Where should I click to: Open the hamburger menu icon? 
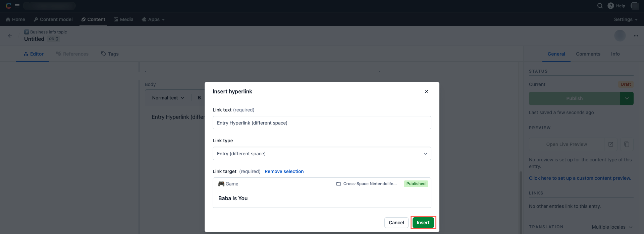pos(17,6)
